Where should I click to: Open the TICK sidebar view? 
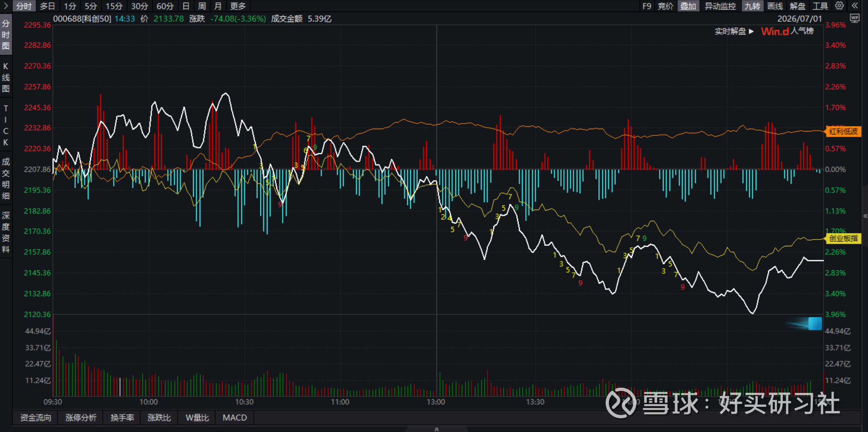(6, 125)
